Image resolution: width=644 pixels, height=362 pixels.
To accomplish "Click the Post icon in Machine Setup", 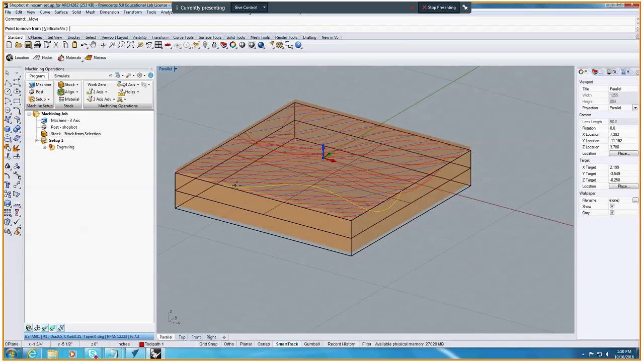I will tap(36, 92).
